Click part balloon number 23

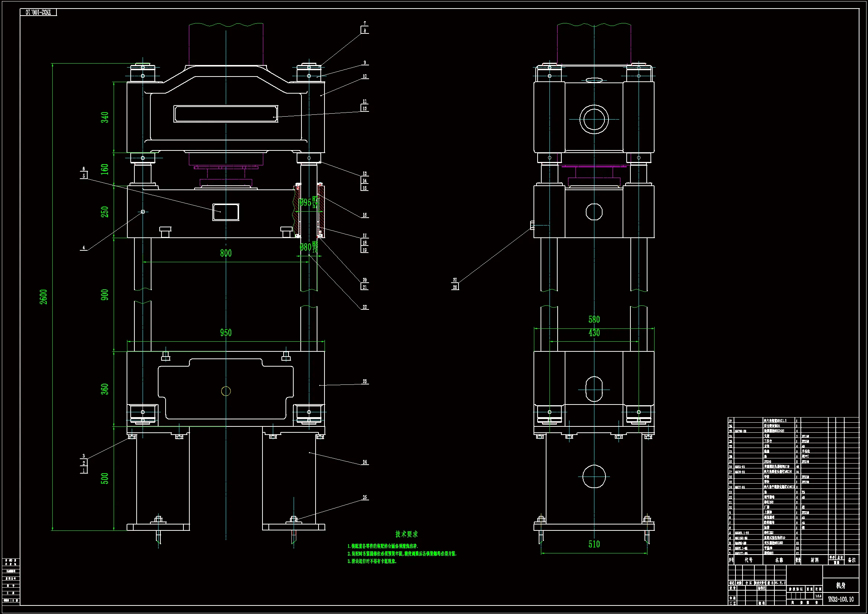[365, 381]
